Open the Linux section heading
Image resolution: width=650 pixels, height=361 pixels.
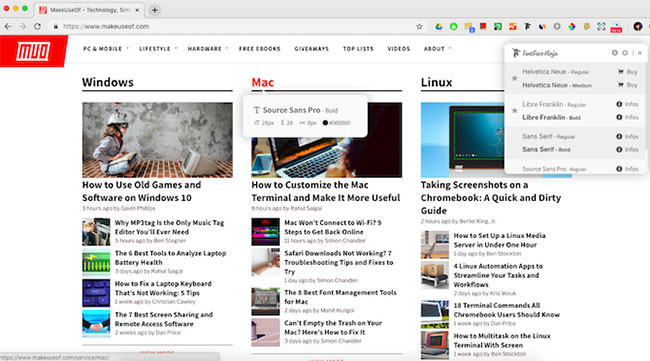pyautogui.click(x=437, y=82)
